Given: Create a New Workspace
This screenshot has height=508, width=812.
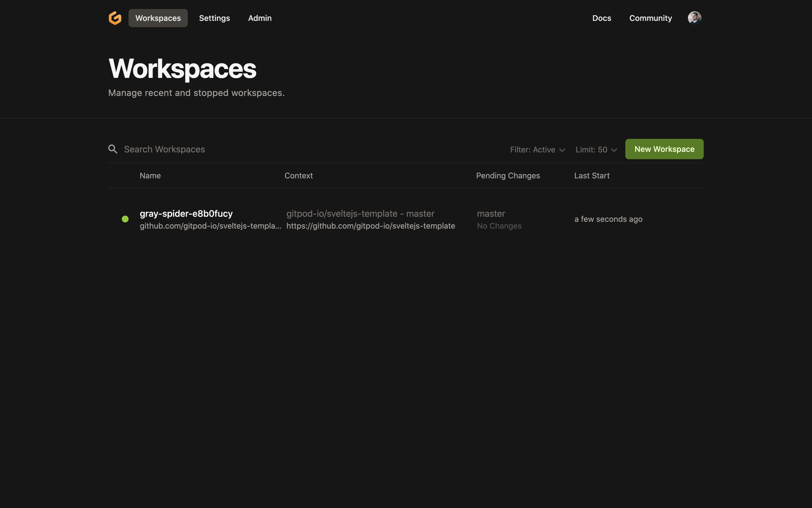Looking at the screenshot, I should tap(664, 149).
